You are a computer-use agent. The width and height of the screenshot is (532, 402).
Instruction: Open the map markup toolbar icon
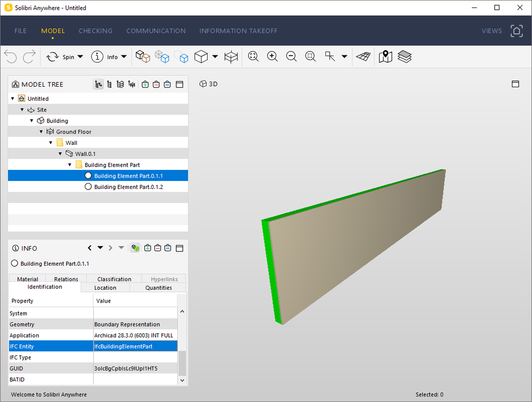click(386, 56)
